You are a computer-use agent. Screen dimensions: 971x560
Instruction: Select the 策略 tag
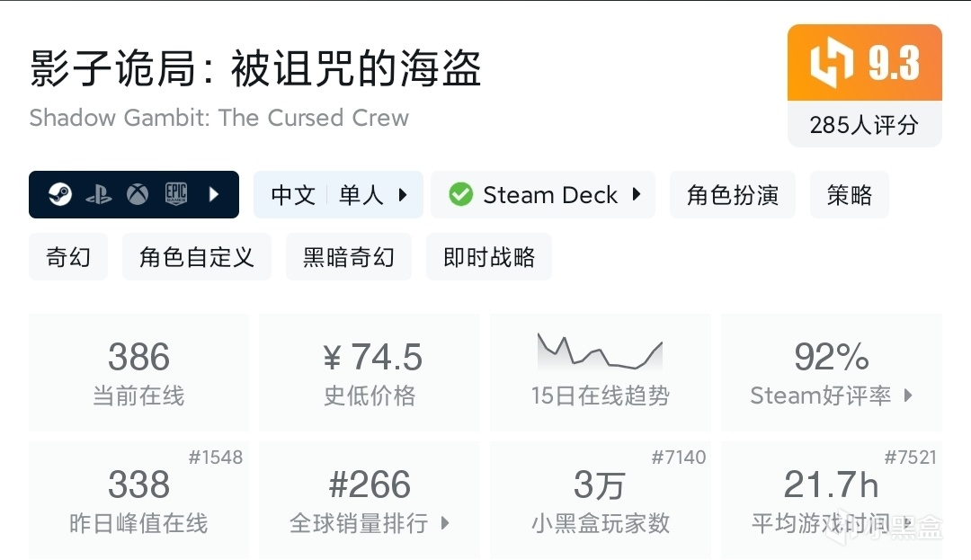click(849, 195)
